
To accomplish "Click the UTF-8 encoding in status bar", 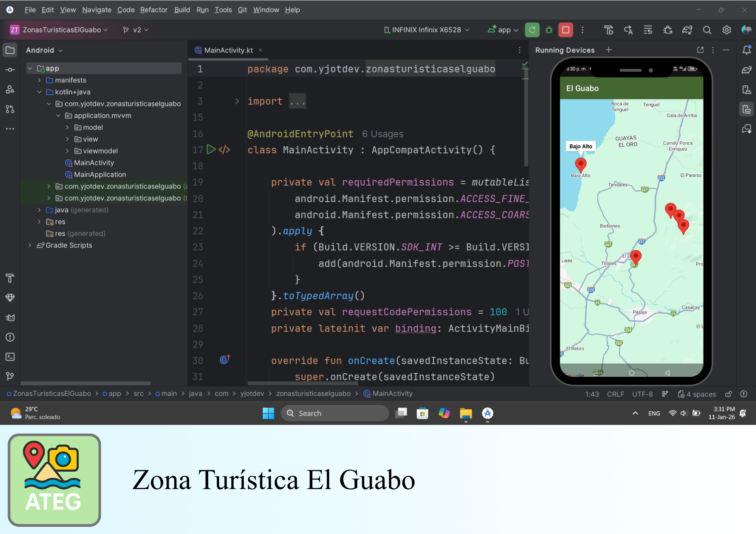I will point(642,394).
